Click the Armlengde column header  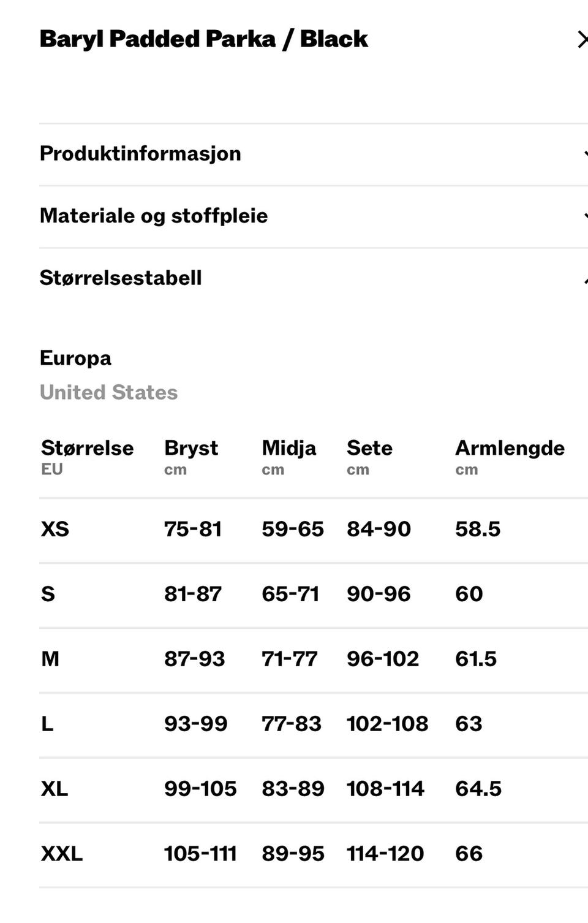(509, 448)
